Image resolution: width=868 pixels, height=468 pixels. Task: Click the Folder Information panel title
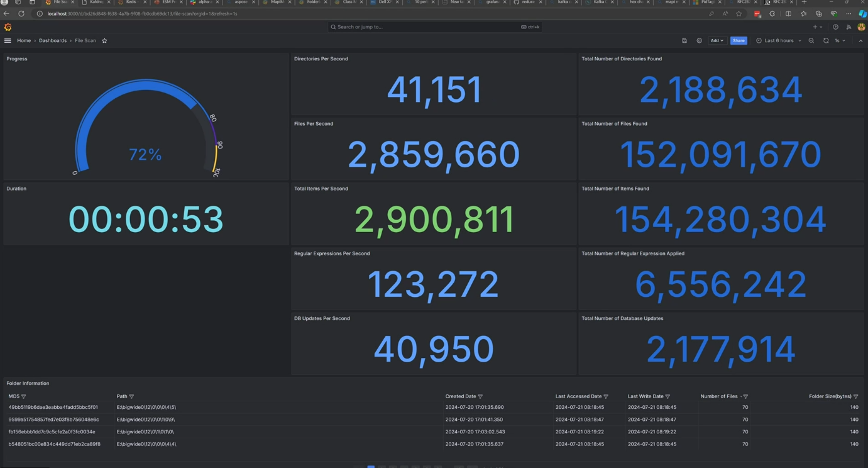coord(28,384)
